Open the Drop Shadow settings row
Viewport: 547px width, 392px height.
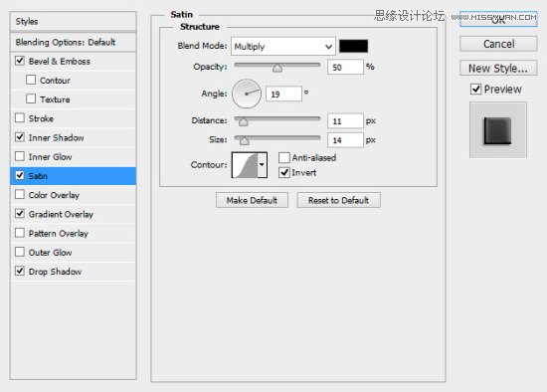click(74, 272)
